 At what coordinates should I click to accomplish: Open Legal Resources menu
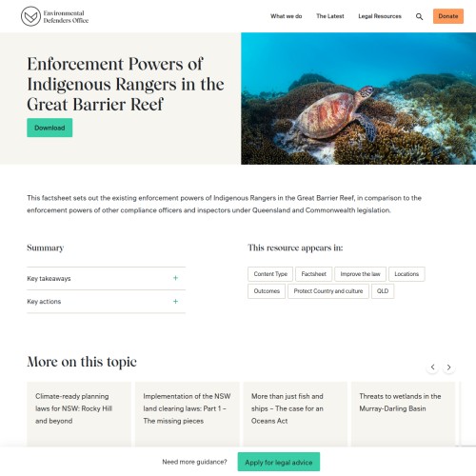pos(380,16)
